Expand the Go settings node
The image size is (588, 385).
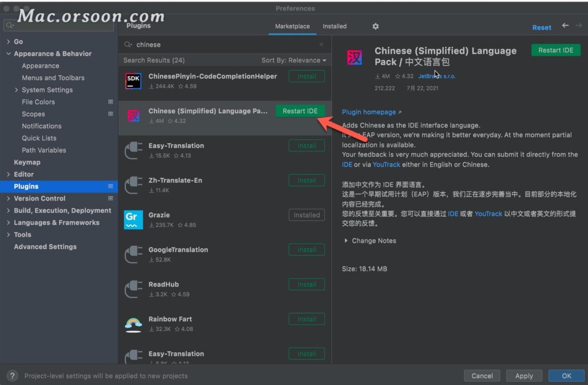[8, 42]
